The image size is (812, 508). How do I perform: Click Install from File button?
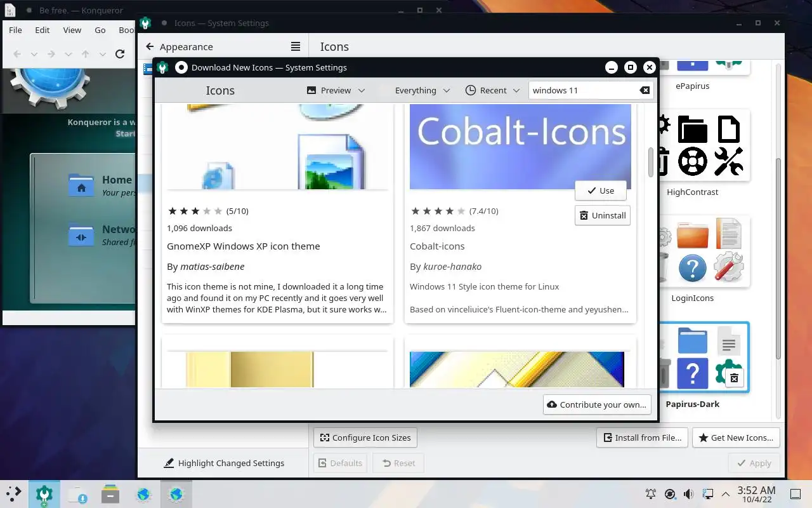pos(642,438)
